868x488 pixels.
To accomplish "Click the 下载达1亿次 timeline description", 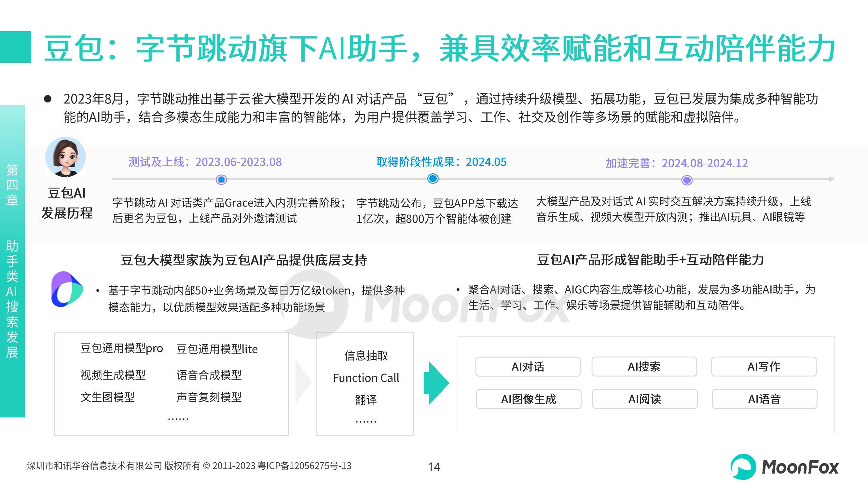I will coord(437,211).
